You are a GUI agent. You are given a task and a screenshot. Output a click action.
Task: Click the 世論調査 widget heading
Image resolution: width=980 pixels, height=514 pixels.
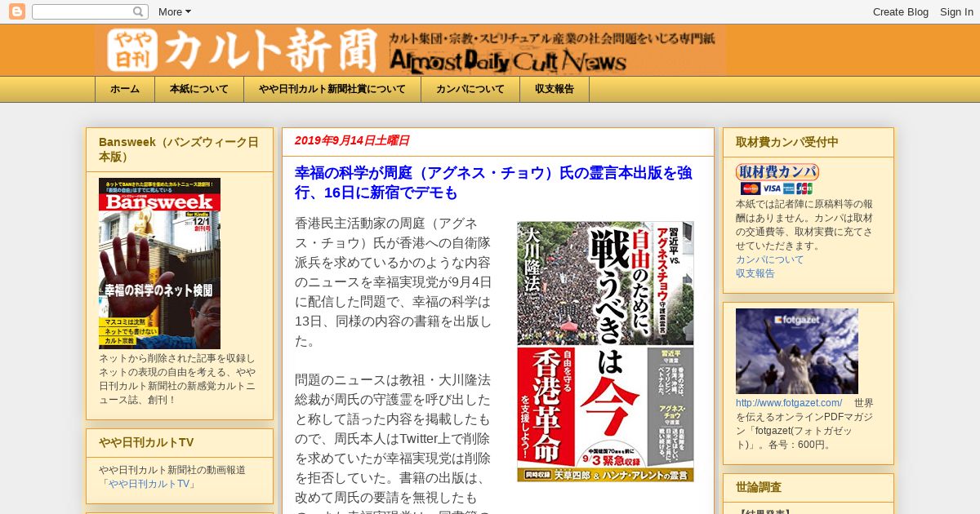pos(759,487)
